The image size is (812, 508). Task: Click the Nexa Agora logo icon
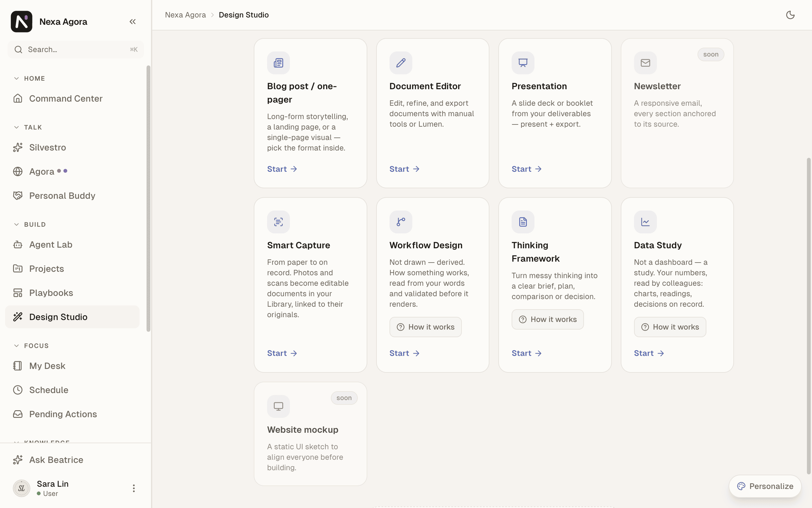coord(22,22)
